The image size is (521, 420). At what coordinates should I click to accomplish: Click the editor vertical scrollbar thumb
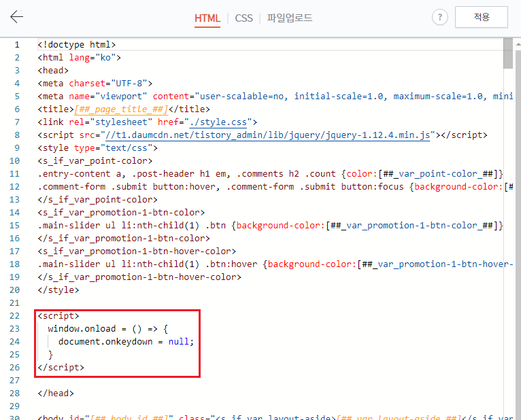point(508,53)
